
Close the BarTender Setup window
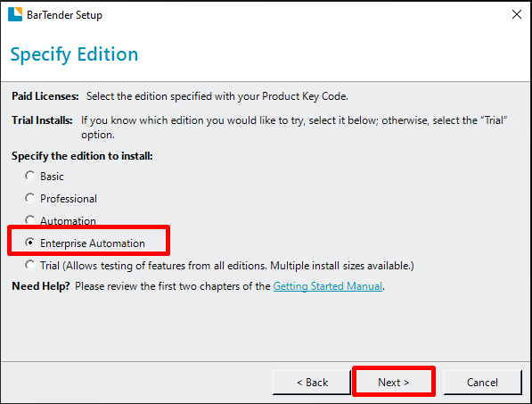pyautogui.click(x=516, y=14)
